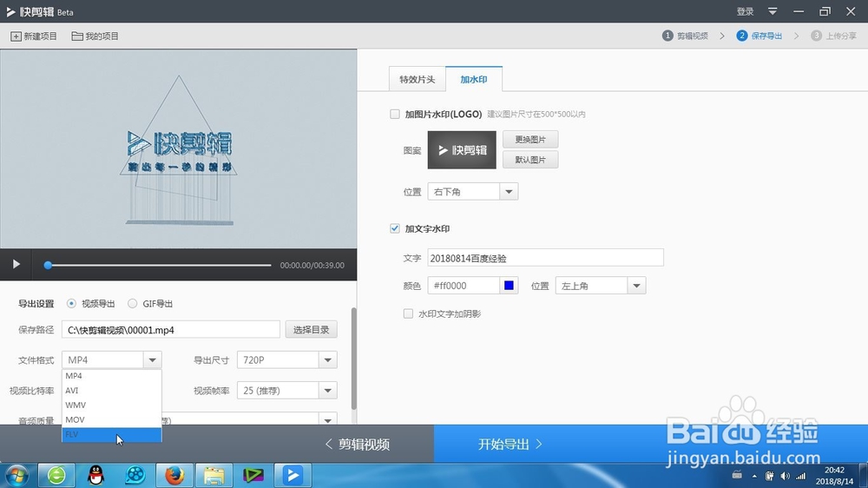Choose FLV from format list

click(x=111, y=435)
